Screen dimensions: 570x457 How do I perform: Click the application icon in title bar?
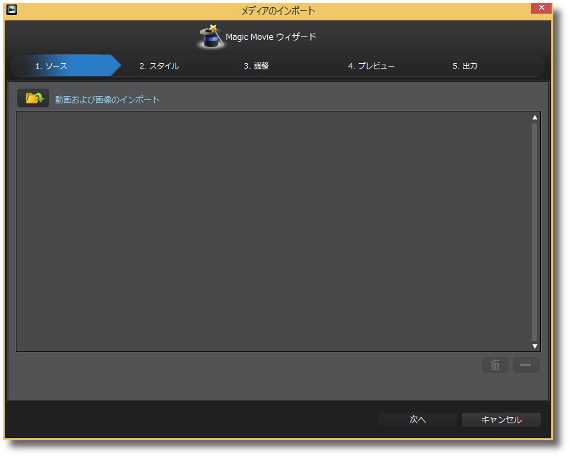pyautogui.click(x=12, y=9)
